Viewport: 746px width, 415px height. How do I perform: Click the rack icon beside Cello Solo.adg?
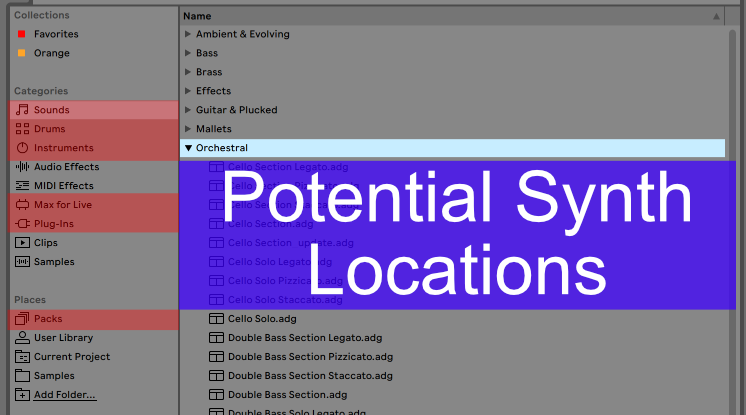pyautogui.click(x=216, y=318)
